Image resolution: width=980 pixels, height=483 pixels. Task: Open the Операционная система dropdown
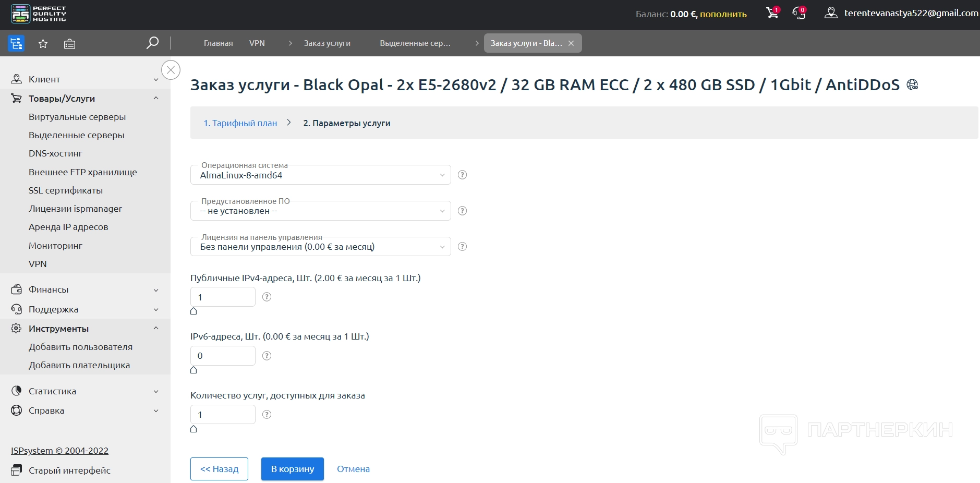click(321, 175)
